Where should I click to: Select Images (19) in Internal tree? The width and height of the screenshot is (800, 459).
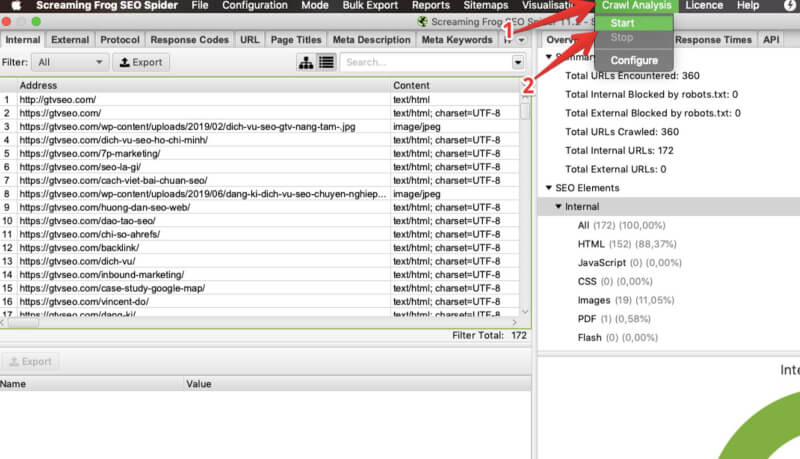[x=626, y=300]
